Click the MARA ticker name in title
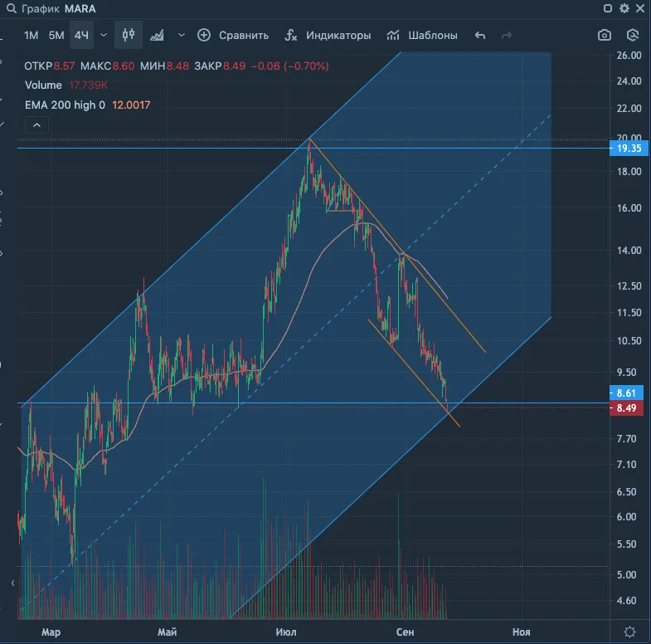Viewport: 651px width, 644px height. coord(80,9)
